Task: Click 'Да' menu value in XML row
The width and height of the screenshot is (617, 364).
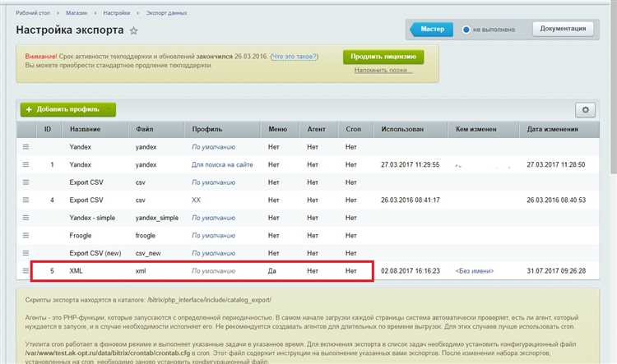Action: click(x=272, y=271)
